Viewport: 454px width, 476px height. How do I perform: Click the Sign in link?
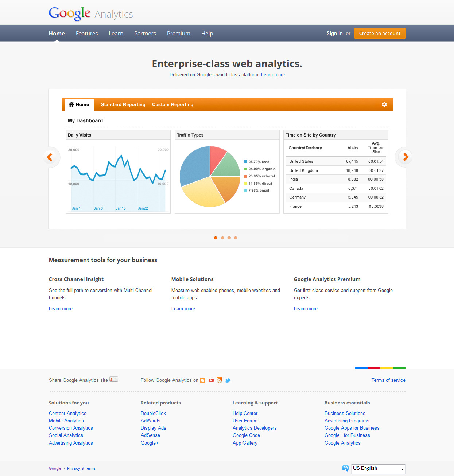pyautogui.click(x=335, y=33)
